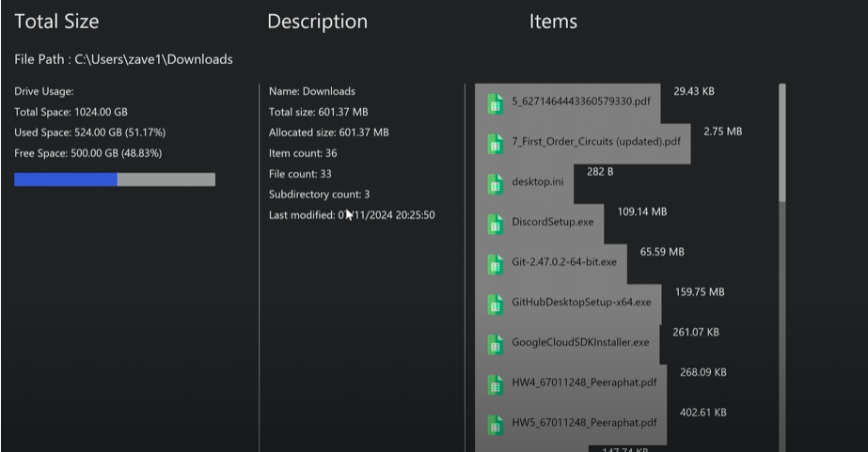Click the Subdirectory count: 3 line
Screen dimensions: 868x452
coord(320,195)
